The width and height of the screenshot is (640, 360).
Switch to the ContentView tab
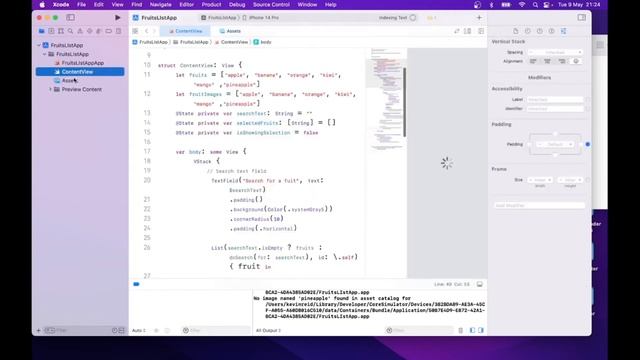185,31
